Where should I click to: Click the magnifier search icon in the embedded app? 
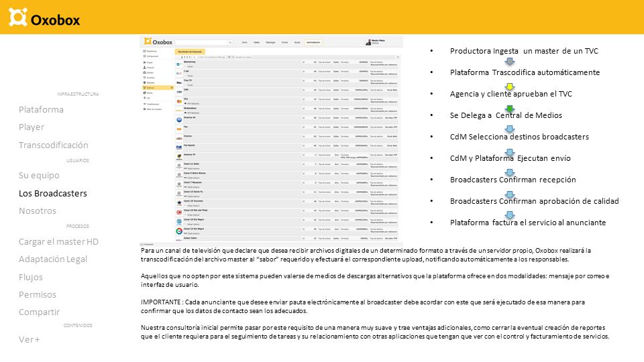230,42
